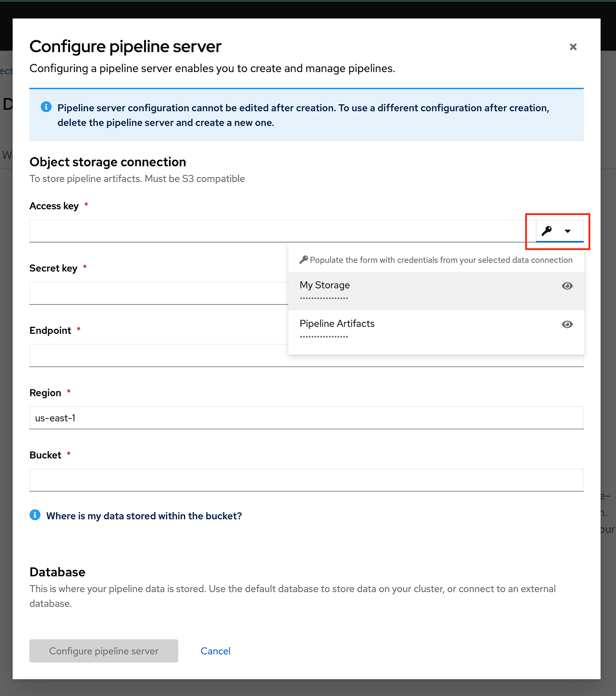
Task: Expand Where is my data stored within the bucket
Action: click(x=144, y=516)
